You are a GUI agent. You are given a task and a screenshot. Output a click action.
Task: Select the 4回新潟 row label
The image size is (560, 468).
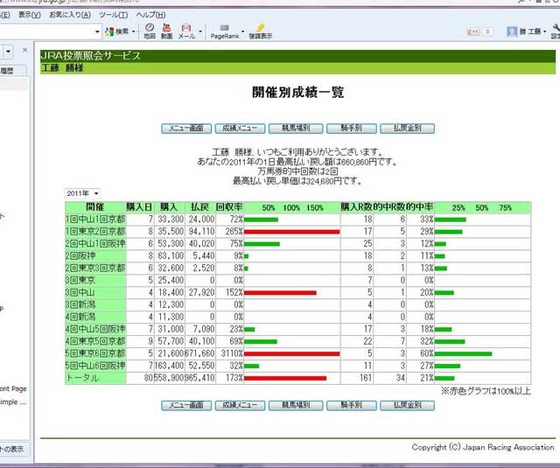(95, 317)
